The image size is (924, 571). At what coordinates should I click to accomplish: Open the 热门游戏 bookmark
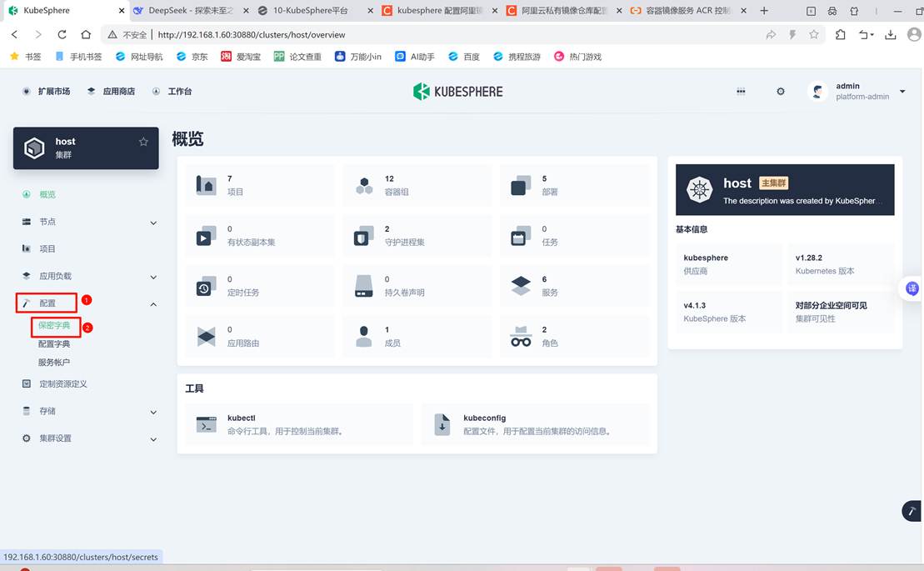[x=577, y=57]
